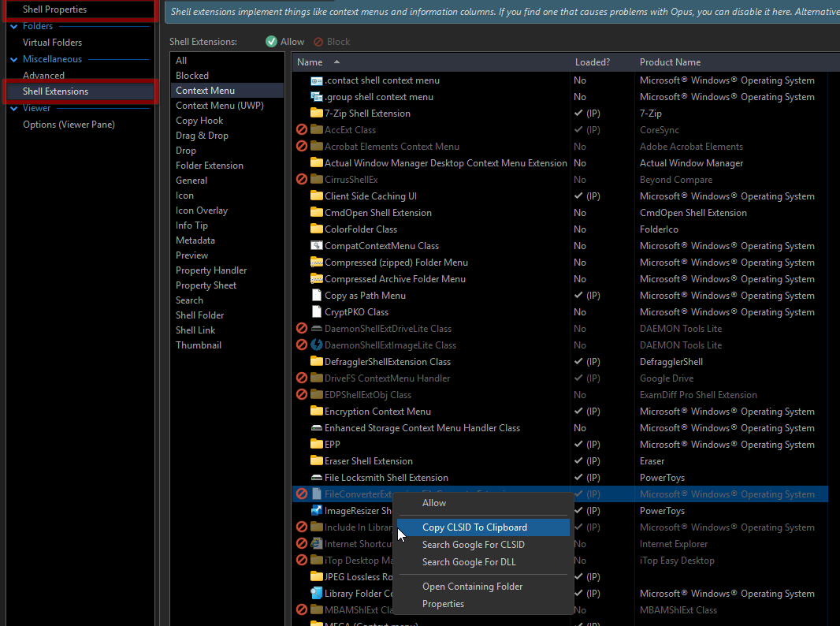Screen dimensions: 840x626
Task: Click the DaemonShellExtImageLite Class icon
Action: [317, 345]
